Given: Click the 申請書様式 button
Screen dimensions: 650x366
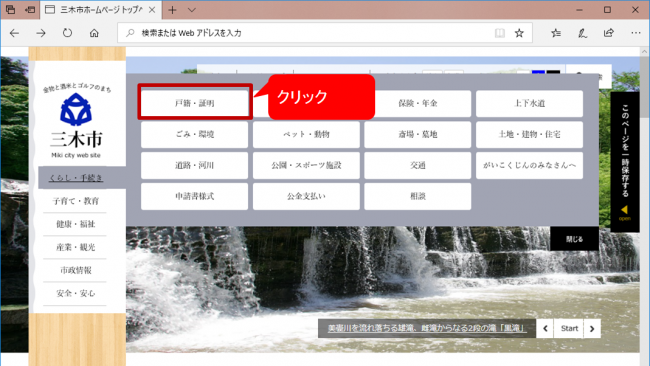Looking at the screenshot, I should (194, 196).
